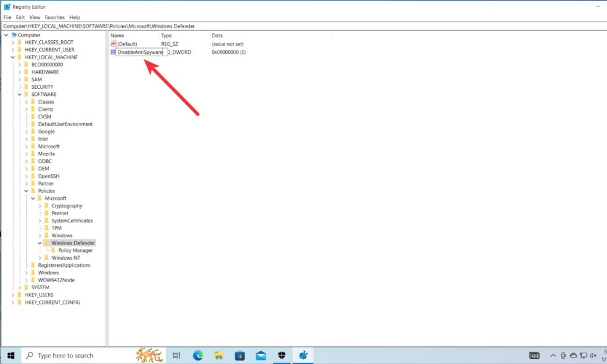Expand the Cryptography key
This screenshot has height=364, width=607.
(x=40, y=206)
